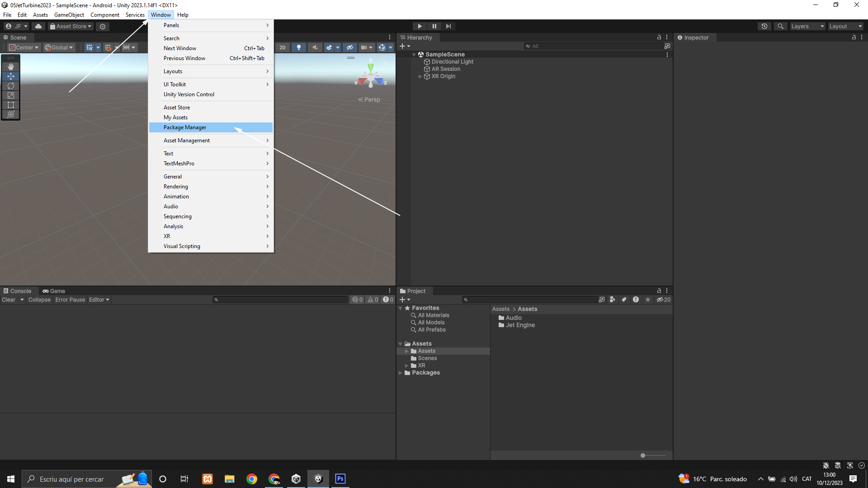The image size is (868, 488).
Task: Expand the Packages folder
Action: 400,373
